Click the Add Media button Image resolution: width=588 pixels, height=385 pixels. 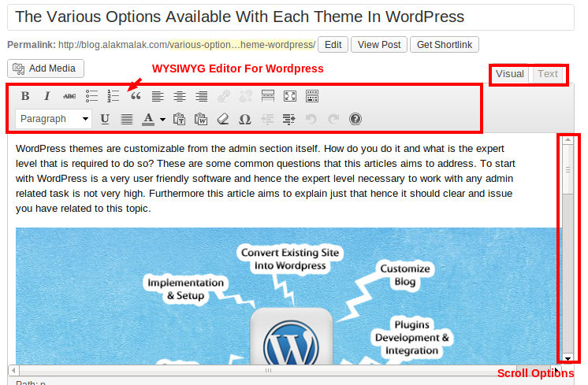tap(46, 68)
